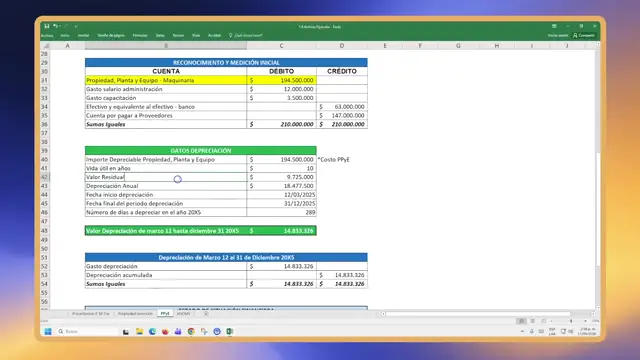This screenshot has height=360, width=640.
Task: Switch to the Insertar ribbon tab
Action: tap(83, 36)
